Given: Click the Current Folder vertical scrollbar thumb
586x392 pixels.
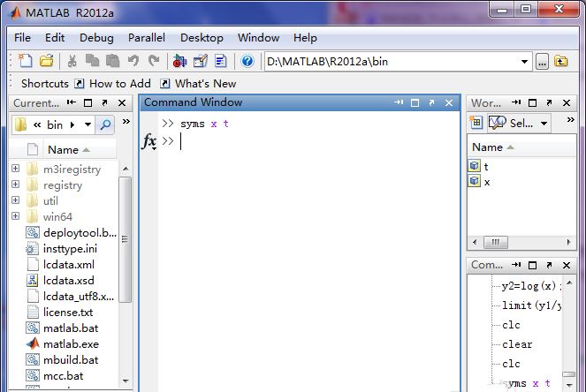Looking at the screenshot, I should point(125,239).
